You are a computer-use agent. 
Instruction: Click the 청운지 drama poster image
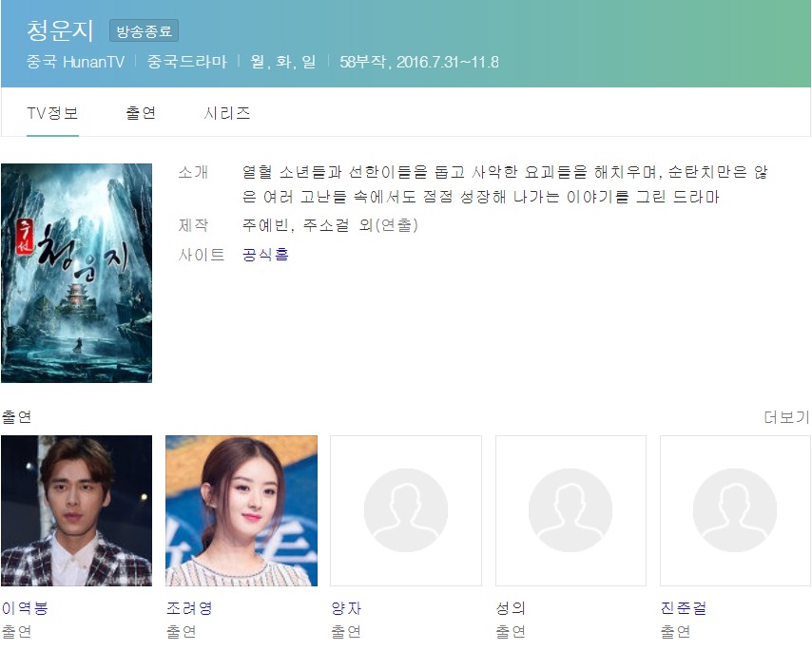pos(77,273)
